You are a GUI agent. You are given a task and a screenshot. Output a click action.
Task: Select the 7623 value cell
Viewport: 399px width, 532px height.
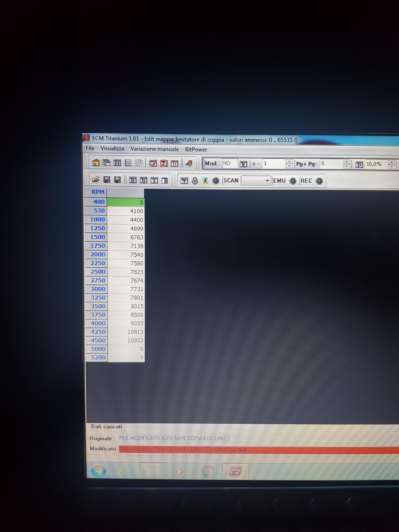[x=126, y=272]
